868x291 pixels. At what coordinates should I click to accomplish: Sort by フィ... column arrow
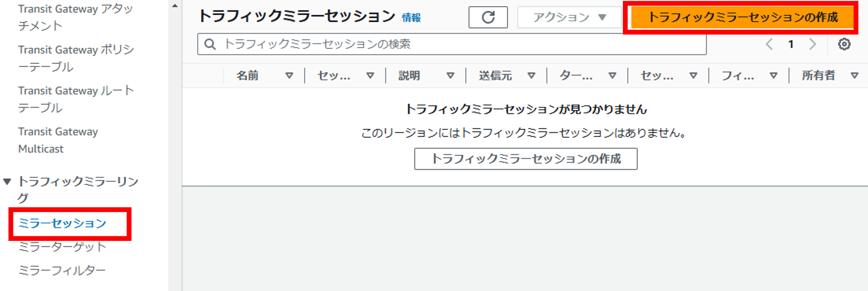pos(774,75)
